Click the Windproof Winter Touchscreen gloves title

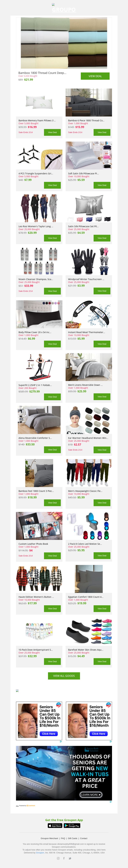pos(86,279)
